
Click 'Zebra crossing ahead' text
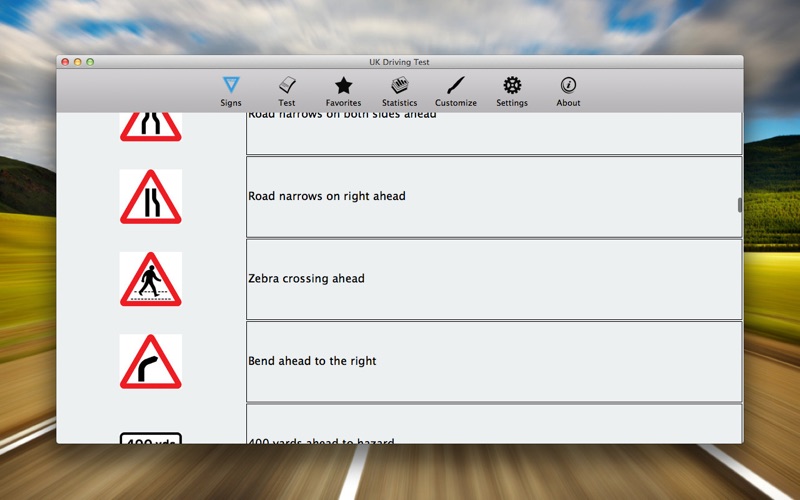tap(306, 279)
